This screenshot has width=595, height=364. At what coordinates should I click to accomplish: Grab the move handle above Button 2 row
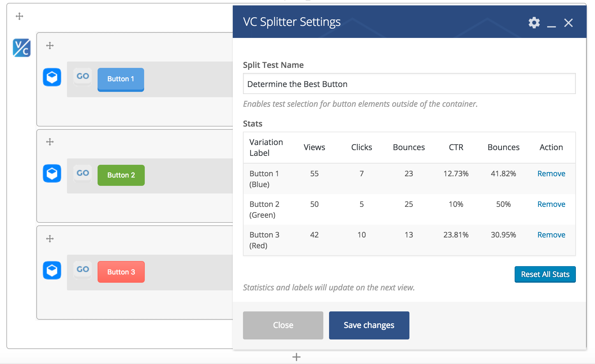point(50,142)
